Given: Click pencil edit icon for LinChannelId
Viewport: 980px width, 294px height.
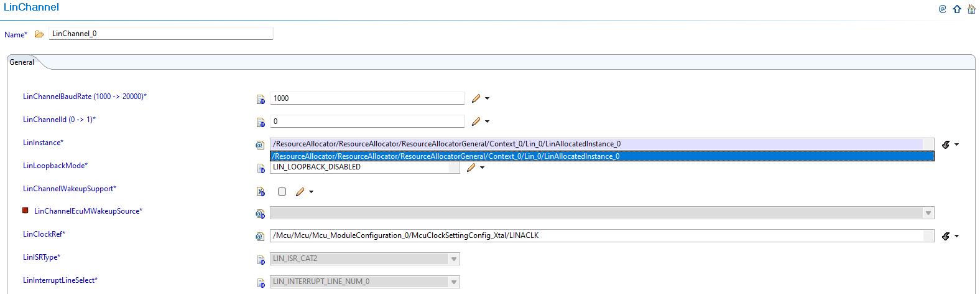Looking at the screenshot, I should click(x=476, y=121).
